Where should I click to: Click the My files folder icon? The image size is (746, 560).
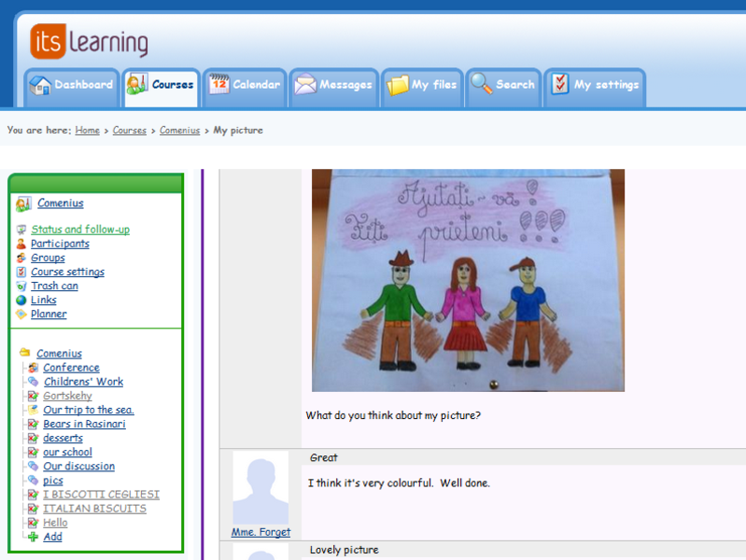coord(397,85)
